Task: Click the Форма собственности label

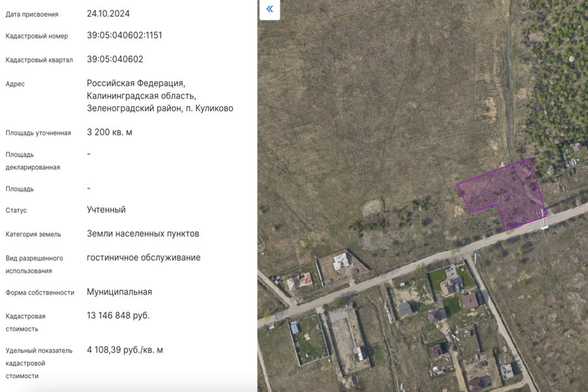Action: tap(40, 293)
